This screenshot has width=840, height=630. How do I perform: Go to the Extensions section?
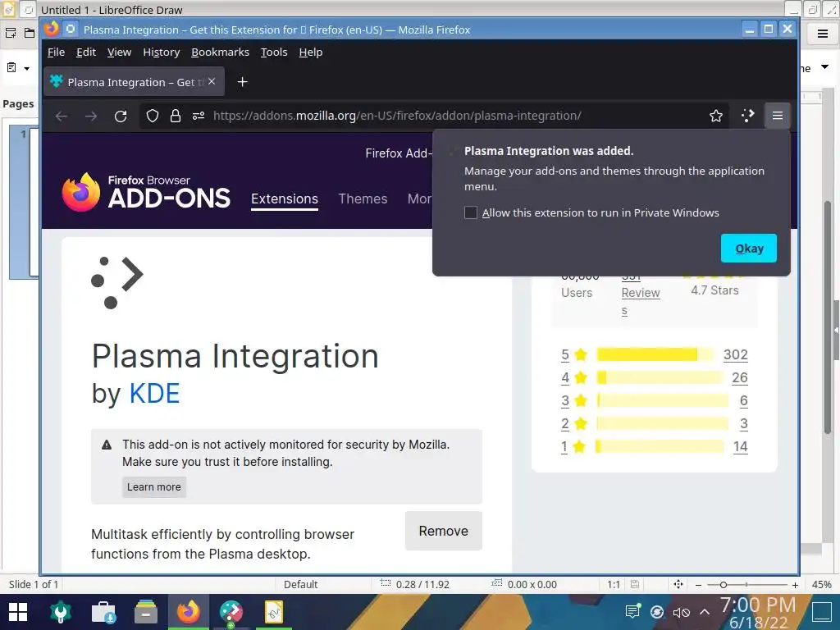tap(285, 199)
